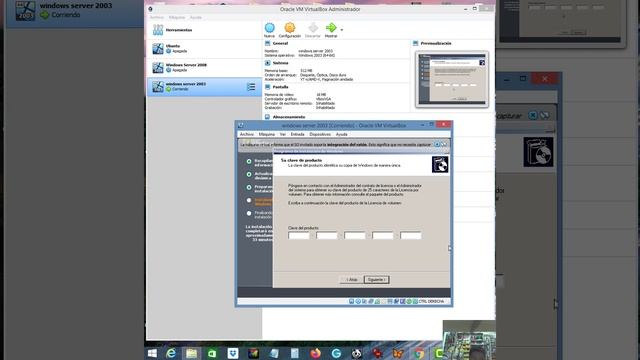Click the orange butterfly icon in the taskbar

coord(398,353)
